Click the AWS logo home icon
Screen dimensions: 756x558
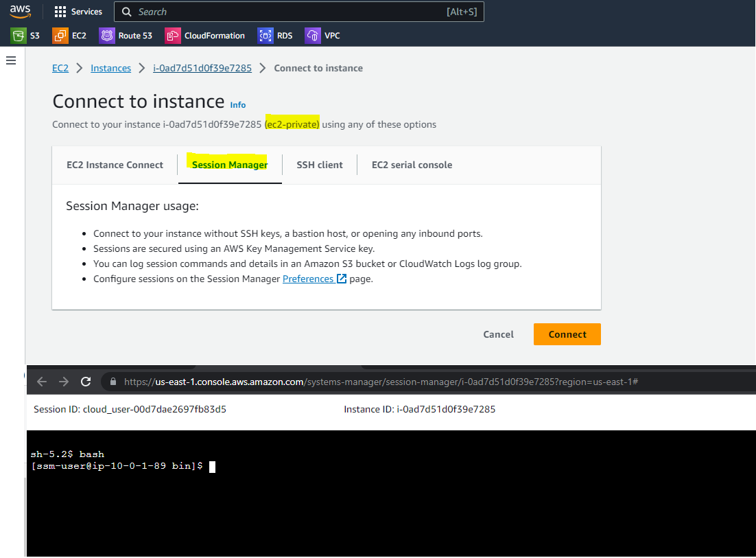coord(21,12)
